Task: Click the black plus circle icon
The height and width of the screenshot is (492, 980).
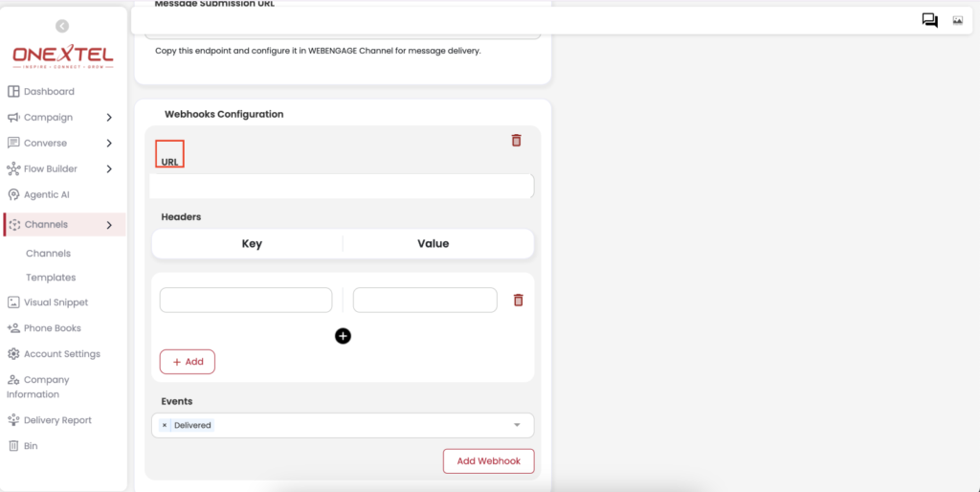Action: click(x=344, y=336)
